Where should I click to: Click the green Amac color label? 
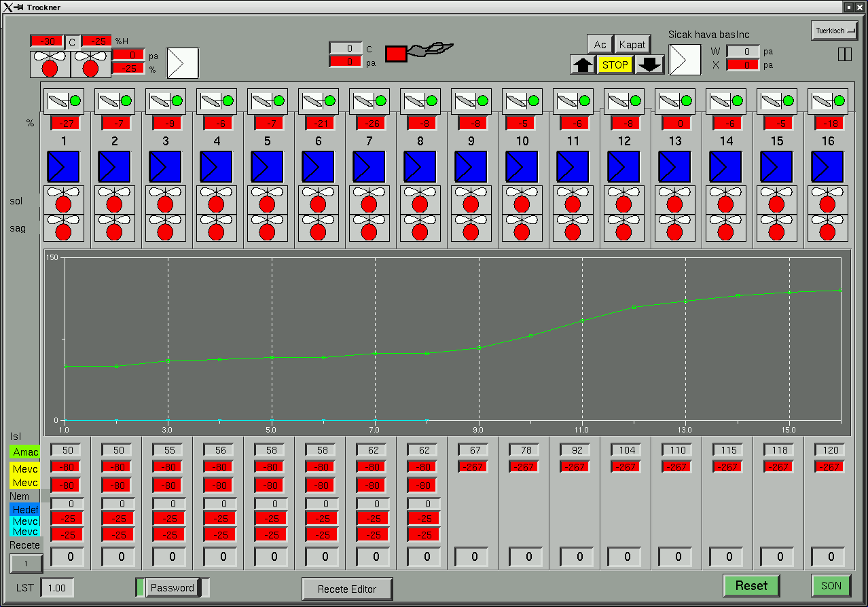click(x=24, y=452)
